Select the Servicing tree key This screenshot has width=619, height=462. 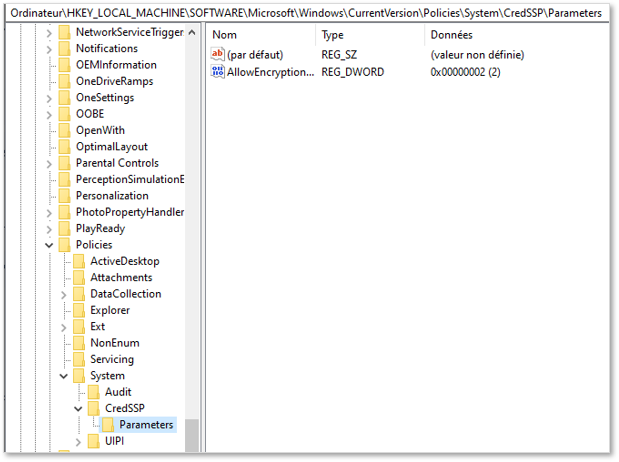[112, 359]
